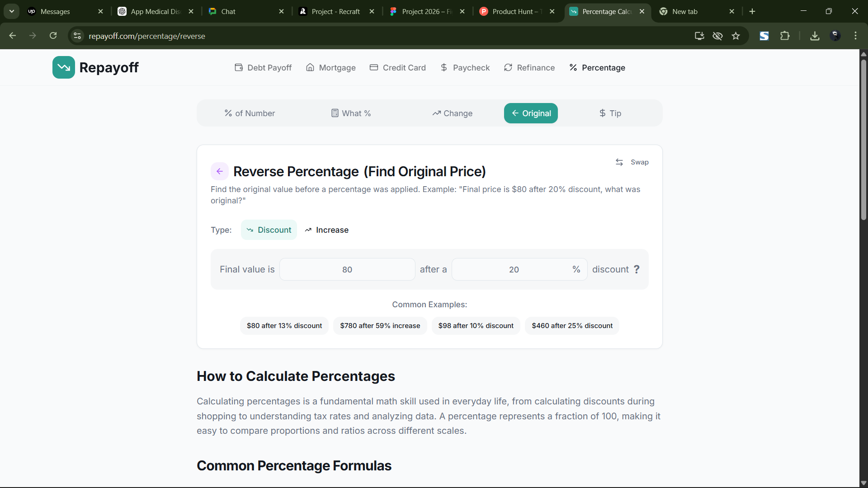Click the Repayoff logo icon
868x488 pixels.
[63, 67]
